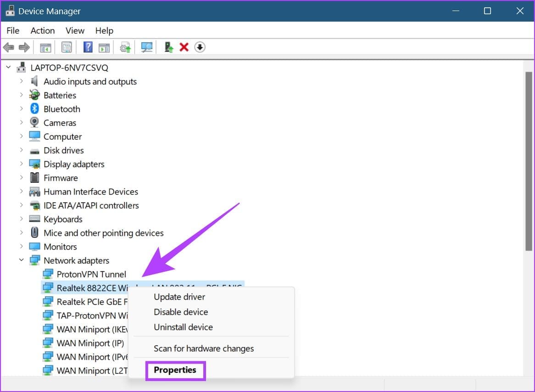Click the vertical scrollbar of device tree
The image size is (535, 392).
(x=529, y=161)
